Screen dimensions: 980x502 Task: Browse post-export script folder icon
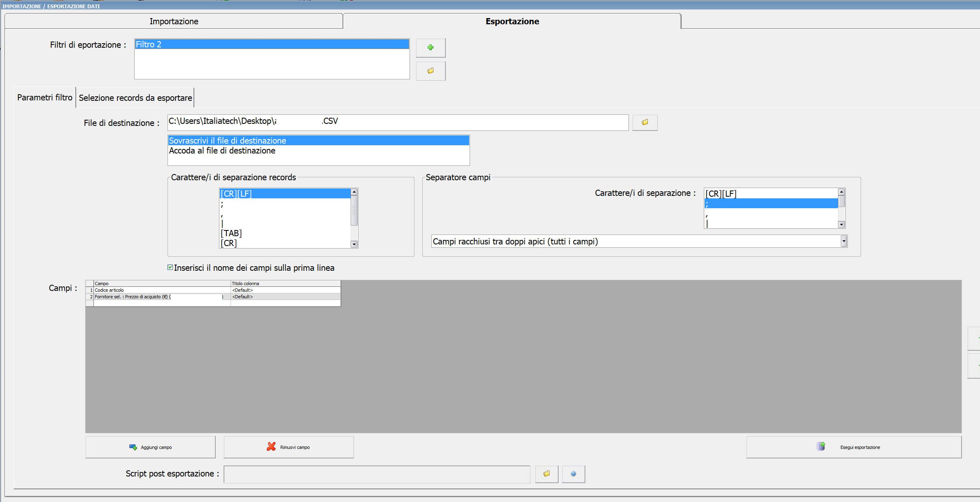click(x=547, y=474)
